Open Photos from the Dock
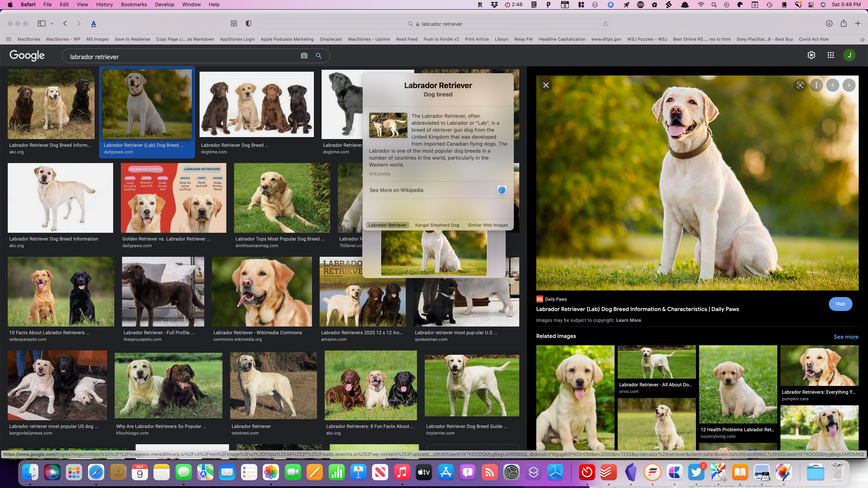This screenshot has height=488, width=868. pyautogui.click(x=271, y=472)
